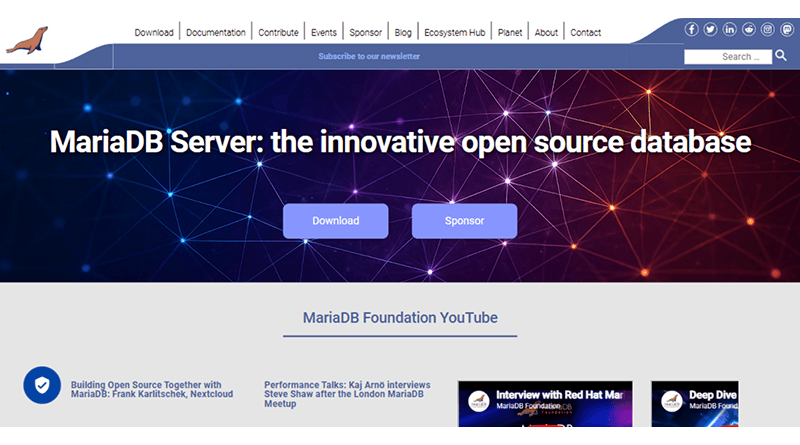Go to the Planet nav link
800x445 pixels.
(510, 33)
